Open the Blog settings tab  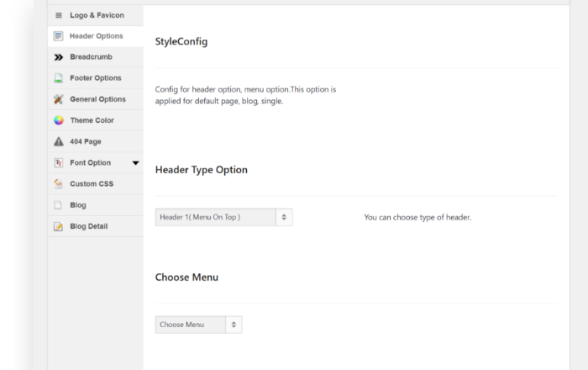(96, 205)
